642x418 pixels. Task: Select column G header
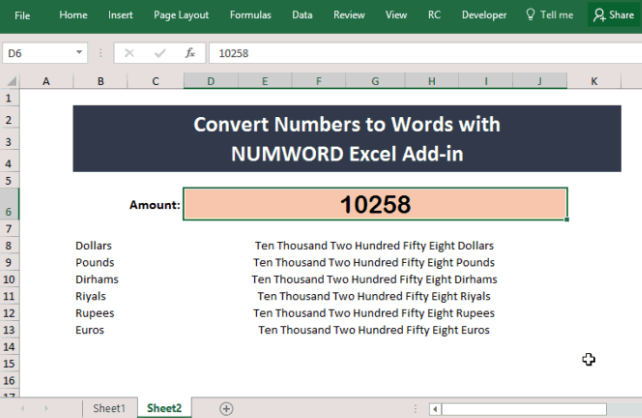(x=375, y=81)
